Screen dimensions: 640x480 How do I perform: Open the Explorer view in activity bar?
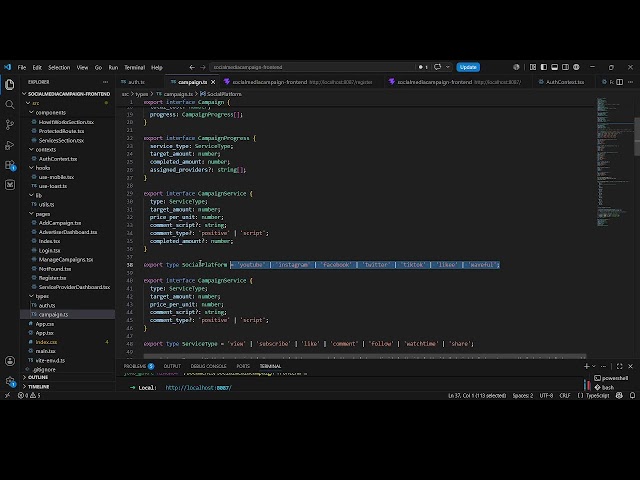[10, 84]
